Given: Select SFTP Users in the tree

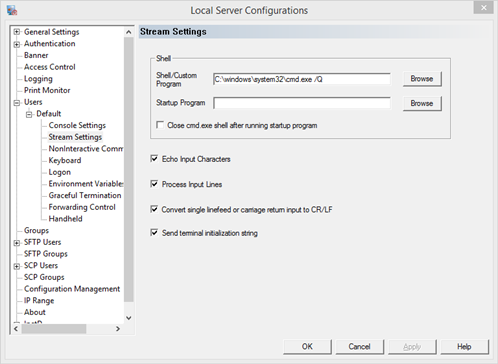Looking at the screenshot, I should pos(42,242).
